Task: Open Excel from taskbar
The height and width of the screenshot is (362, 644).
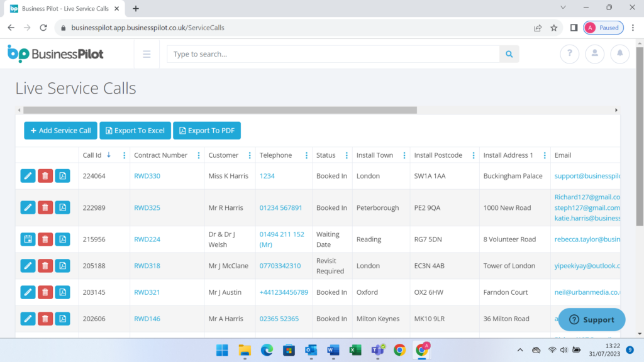Action: (x=355, y=350)
